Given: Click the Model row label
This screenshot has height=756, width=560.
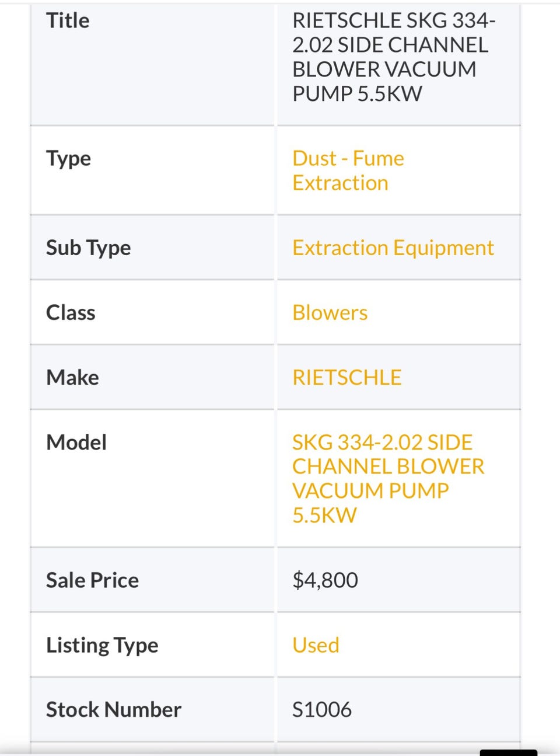Looking at the screenshot, I should click(76, 443).
